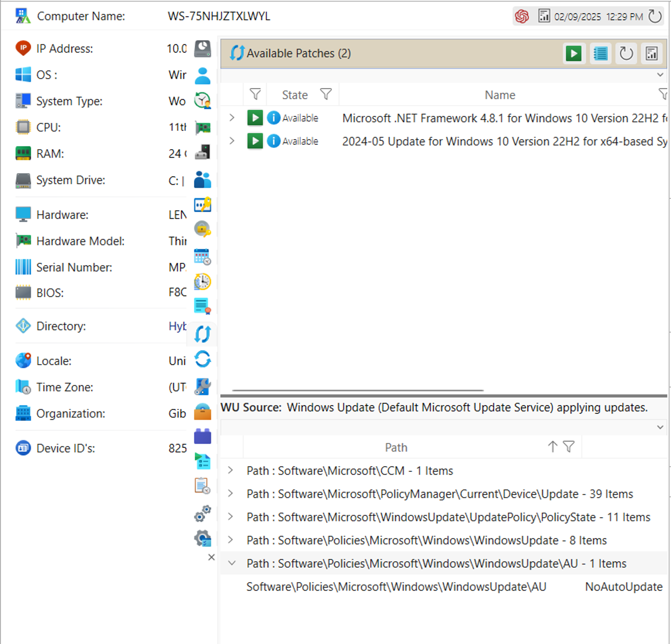Image resolution: width=671 pixels, height=644 pixels.
Task: Click the red swirl AI icon in header
Action: click(x=522, y=16)
